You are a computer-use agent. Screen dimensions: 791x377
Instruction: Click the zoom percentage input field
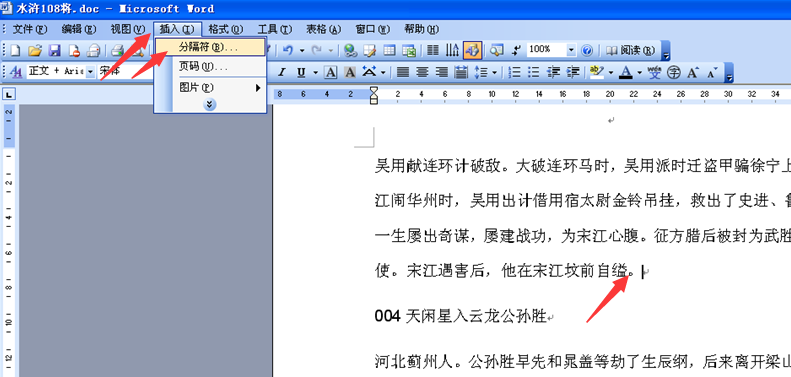[547, 50]
